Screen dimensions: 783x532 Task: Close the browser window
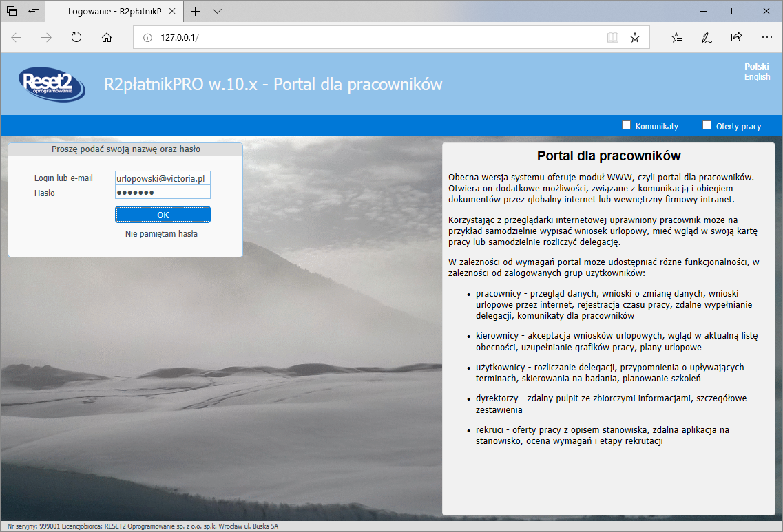[766, 11]
